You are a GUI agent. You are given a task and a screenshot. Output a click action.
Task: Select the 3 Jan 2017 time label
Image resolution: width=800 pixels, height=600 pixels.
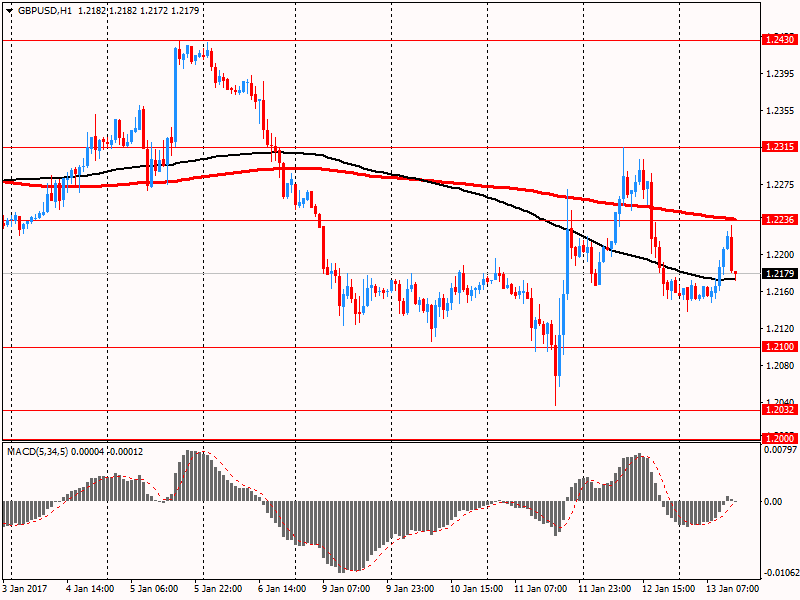(x=24, y=589)
